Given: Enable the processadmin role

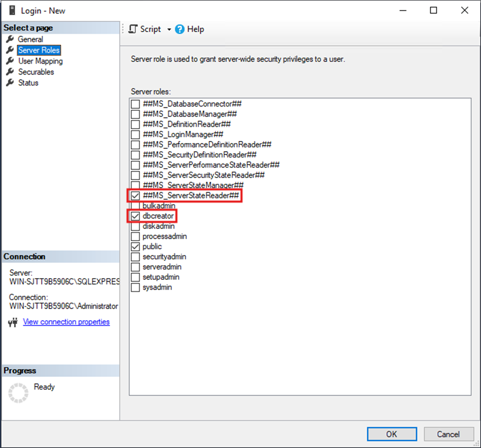Looking at the screenshot, I should [x=135, y=236].
